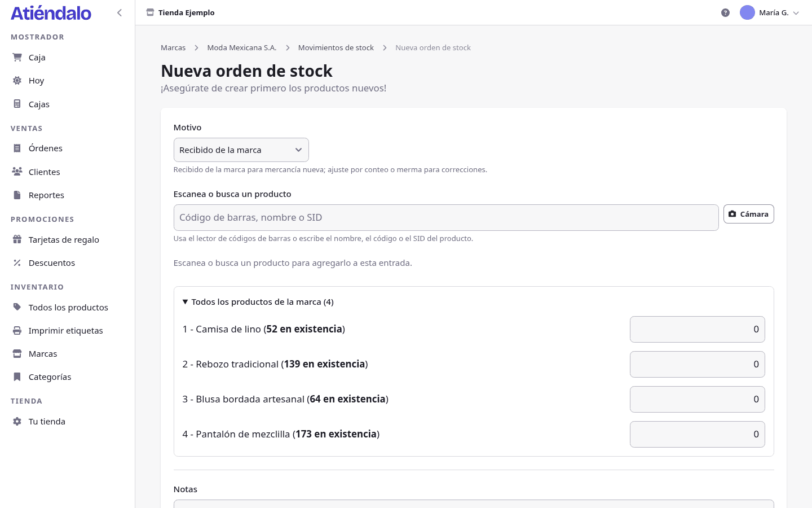Click the Moda Mexicana S.A. breadcrumb
The width and height of the screenshot is (812, 508).
[x=242, y=47]
